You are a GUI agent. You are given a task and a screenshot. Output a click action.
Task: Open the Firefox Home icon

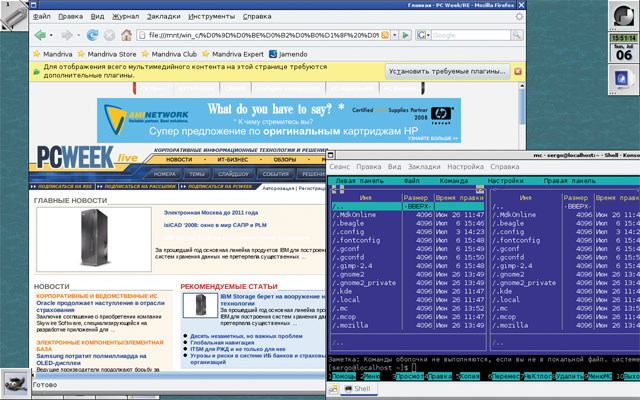pyautogui.click(x=127, y=35)
